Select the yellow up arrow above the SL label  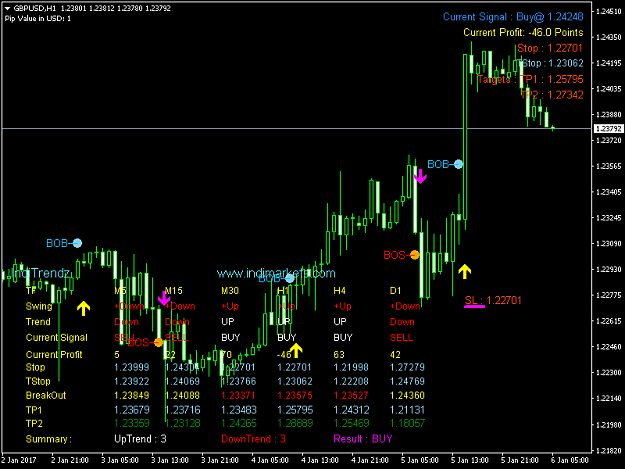pos(464,271)
